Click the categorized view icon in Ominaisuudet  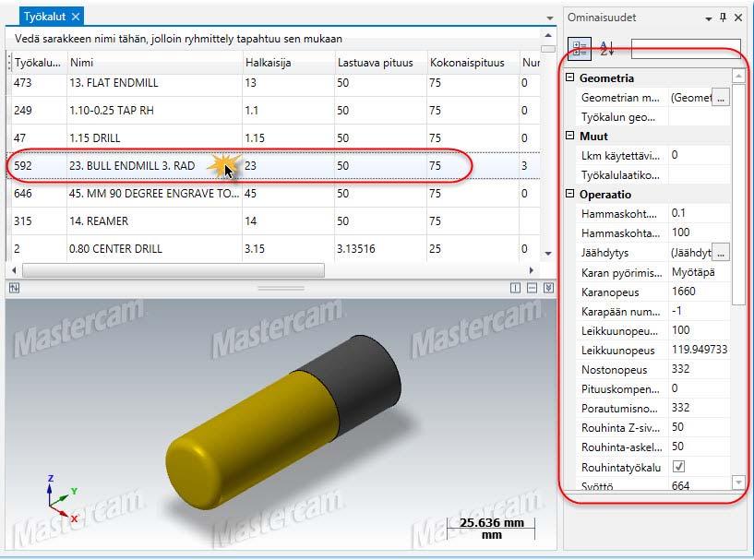click(x=580, y=49)
